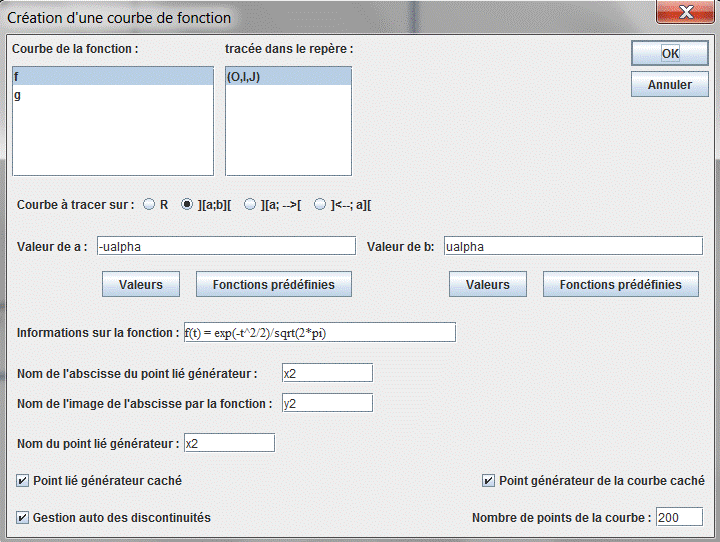The image size is (720, 542).
Task: Choose the ]<--; a[ interval option
Action: [x=320, y=204]
